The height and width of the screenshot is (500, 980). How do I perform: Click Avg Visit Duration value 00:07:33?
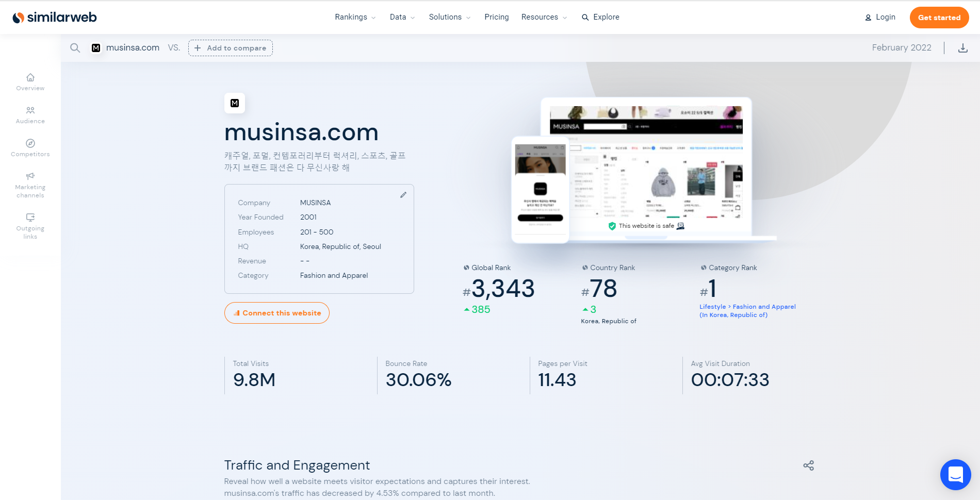[x=730, y=380]
